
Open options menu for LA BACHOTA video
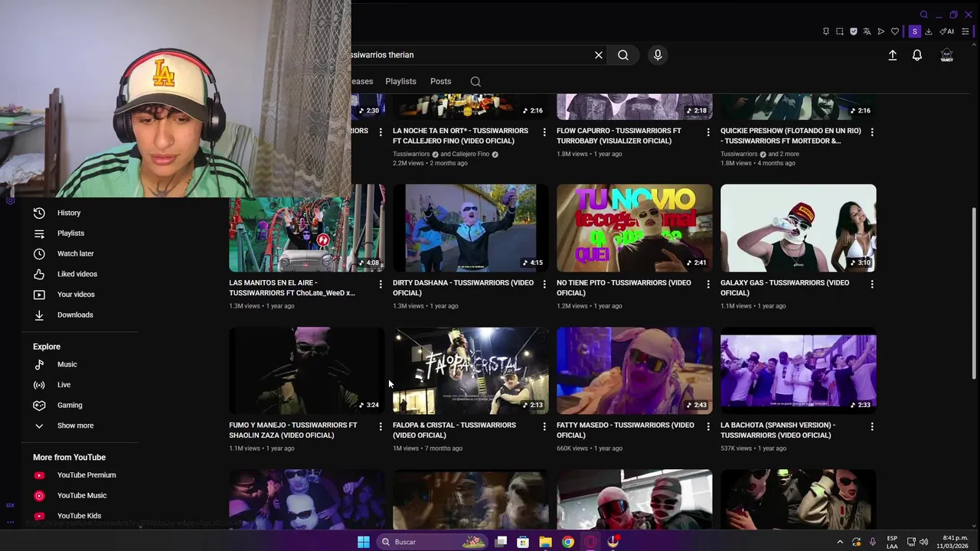[x=872, y=426]
